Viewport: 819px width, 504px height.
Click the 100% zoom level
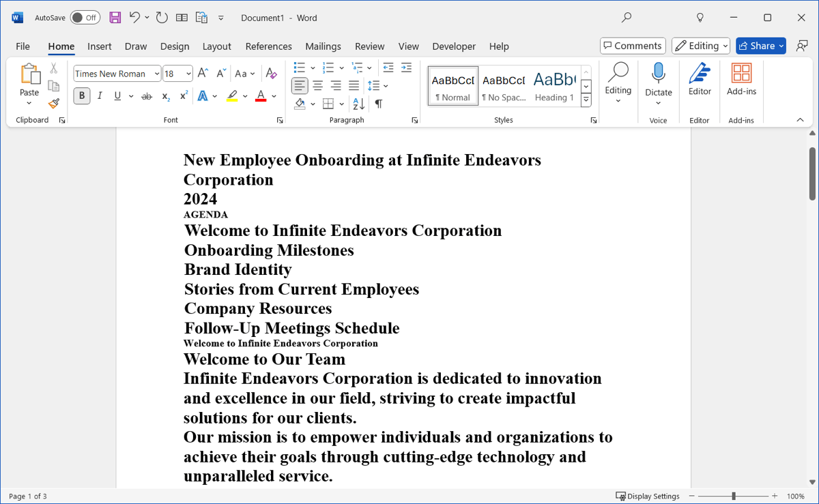(x=796, y=496)
